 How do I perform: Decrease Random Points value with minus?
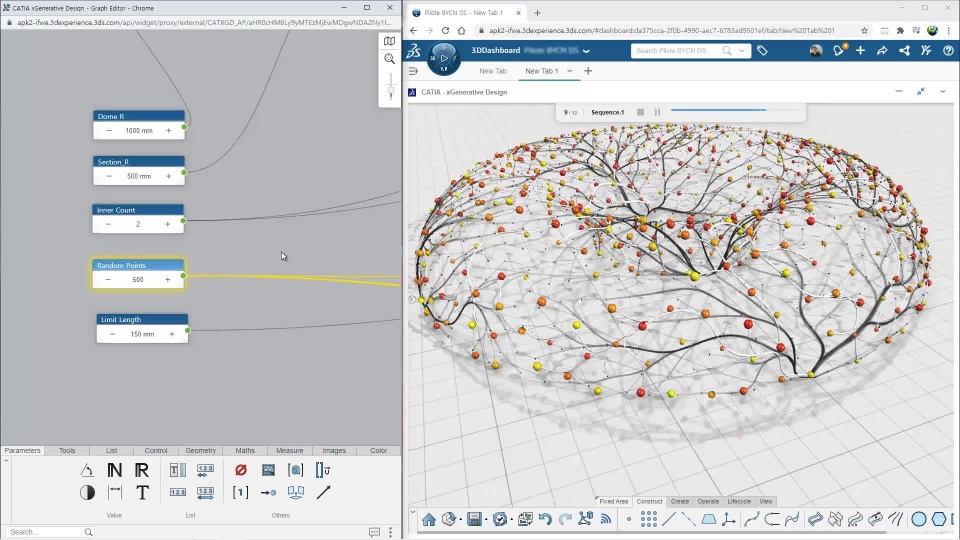tap(108, 280)
